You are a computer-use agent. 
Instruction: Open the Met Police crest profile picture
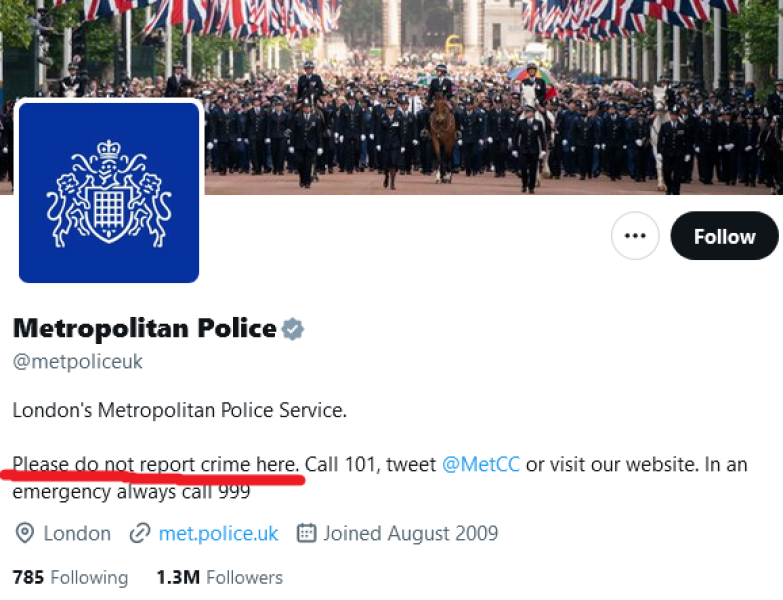point(109,192)
